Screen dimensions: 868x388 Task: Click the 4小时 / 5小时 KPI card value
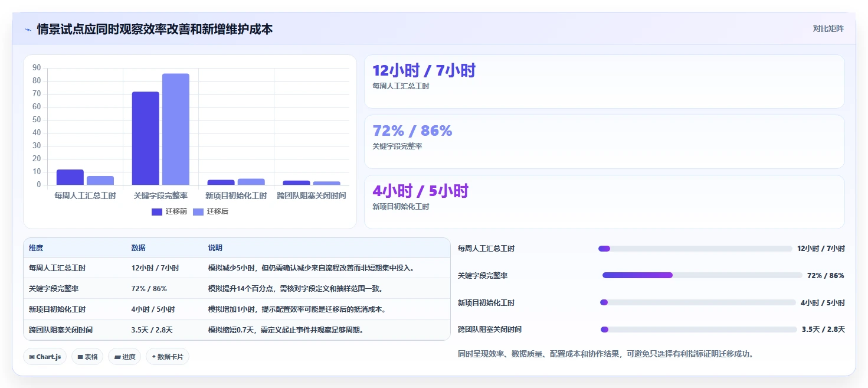pyautogui.click(x=420, y=191)
